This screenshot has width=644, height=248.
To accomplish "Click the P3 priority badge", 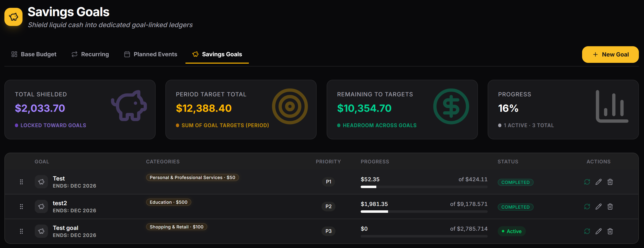I will click(328, 231).
